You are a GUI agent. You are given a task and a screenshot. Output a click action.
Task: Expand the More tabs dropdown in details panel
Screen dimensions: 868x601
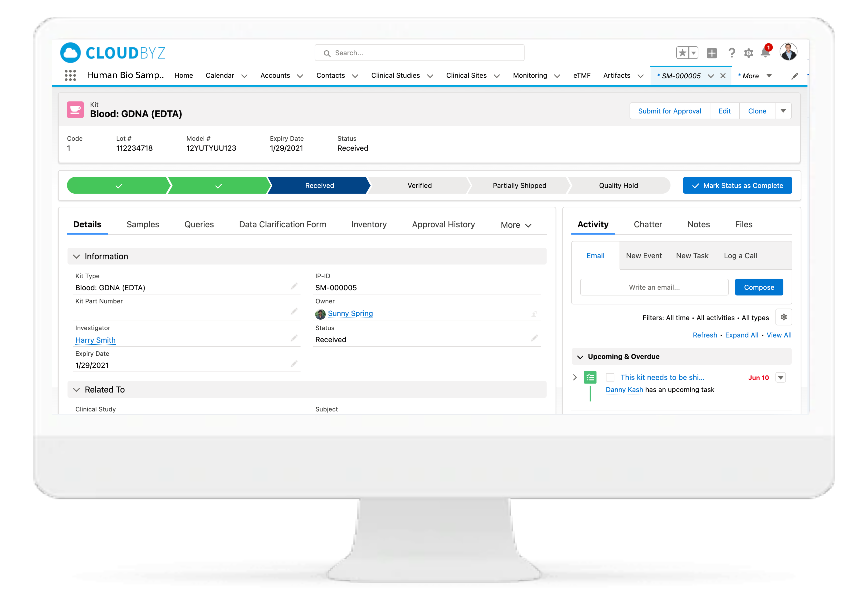pyautogui.click(x=516, y=225)
